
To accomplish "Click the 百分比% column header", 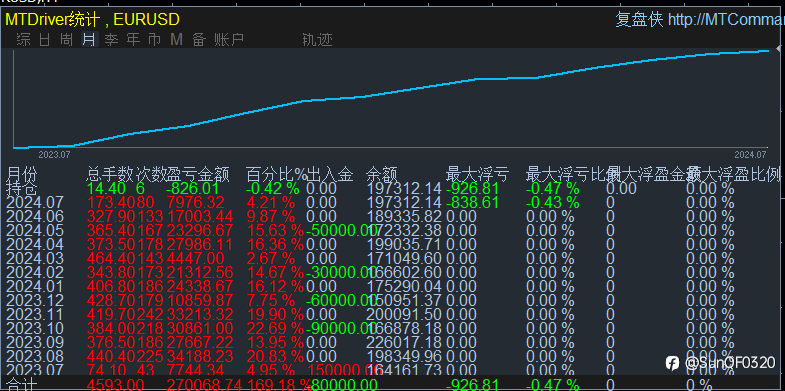I will pos(276,175).
